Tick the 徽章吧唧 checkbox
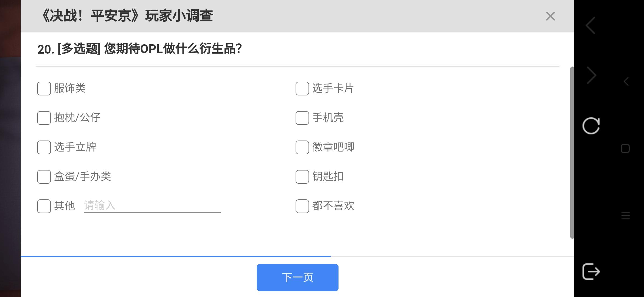 pyautogui.click(x=302, y=147)
